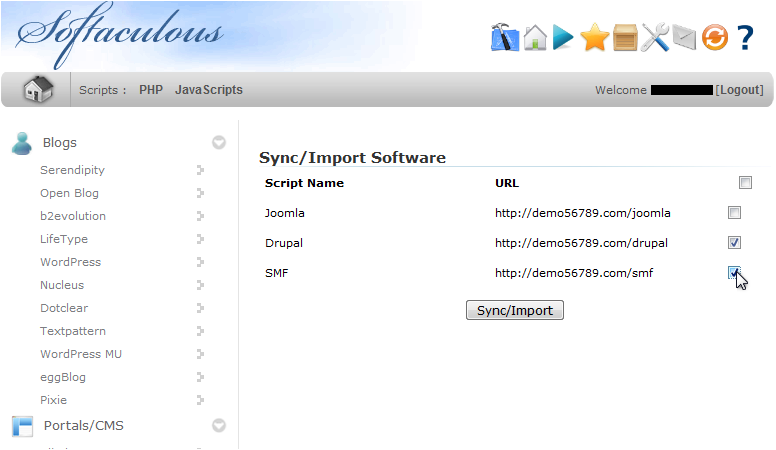Click the Logout link
The height and width of the screenshot is (450, 776).
739,90
